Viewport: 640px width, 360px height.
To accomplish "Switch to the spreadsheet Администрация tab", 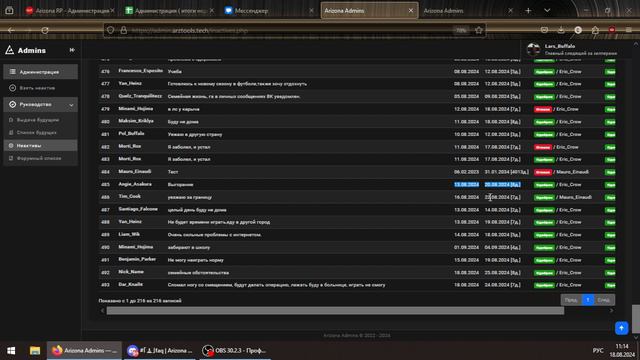I will tap(169, 11).
